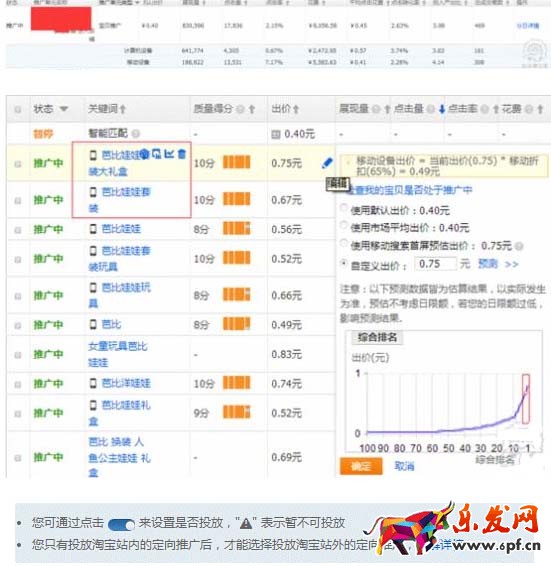Select 使用默认出价 0.40元 radio option
The height and width of the screenshot is (566, 551).
tap(344, 208)
